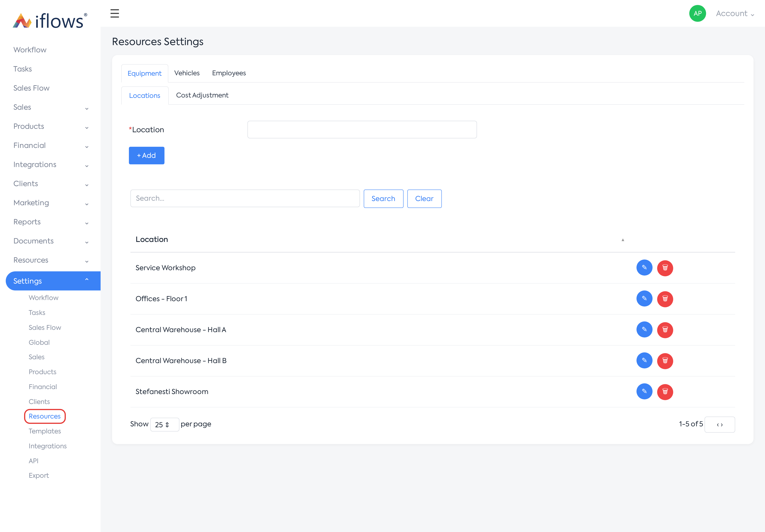Expand the Reports sidebar menu
This screenshot has height=532, width=765.
coord(50,222)
